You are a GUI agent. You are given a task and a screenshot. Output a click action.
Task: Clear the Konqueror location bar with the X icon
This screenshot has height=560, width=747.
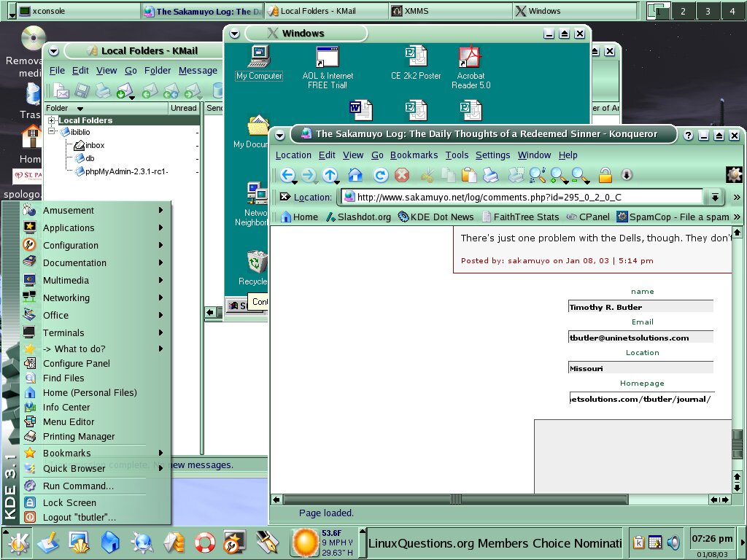(285, 197)
